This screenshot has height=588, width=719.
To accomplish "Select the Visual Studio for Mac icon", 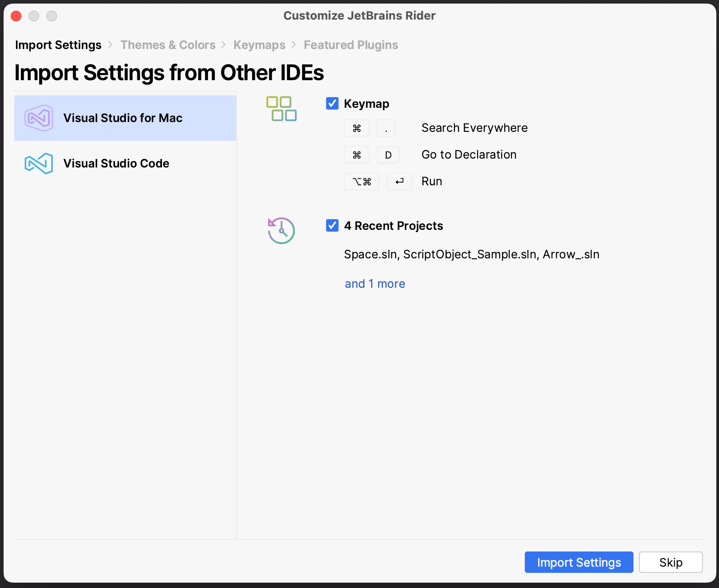I will coord(39,118).
